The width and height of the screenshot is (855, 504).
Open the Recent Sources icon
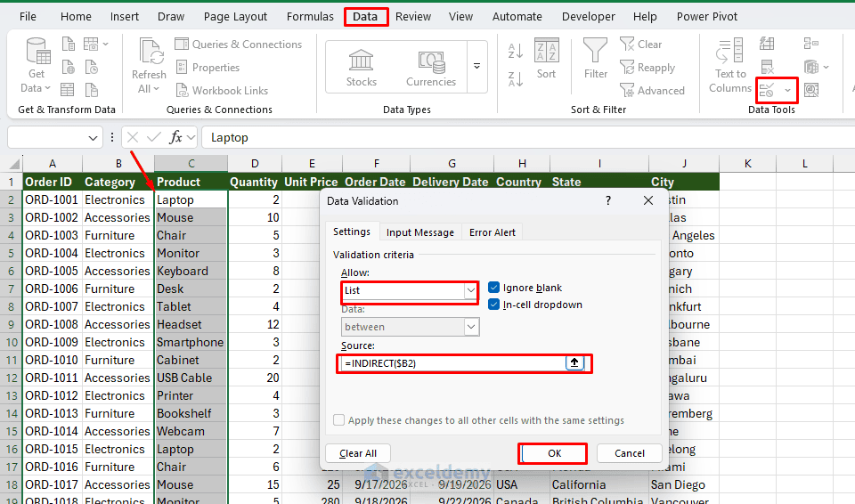tap(91, 67)
